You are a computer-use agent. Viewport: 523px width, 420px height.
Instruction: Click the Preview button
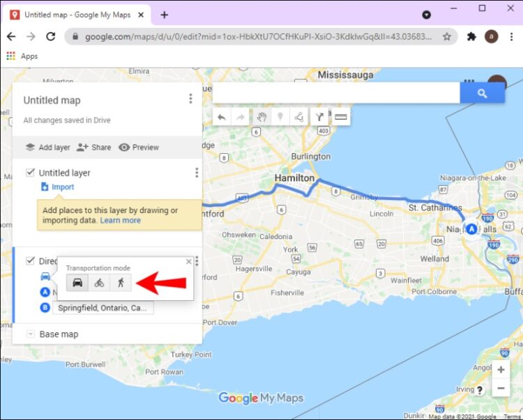(139, 147)
